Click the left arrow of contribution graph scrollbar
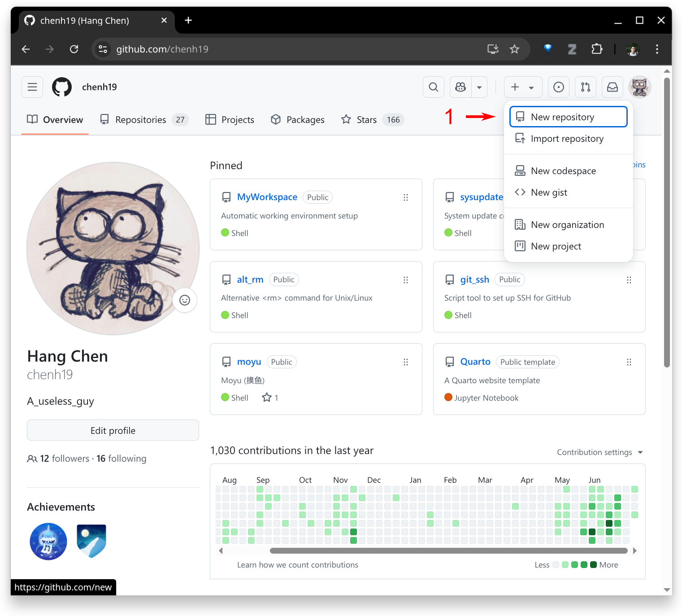The width and height of the screenshot is (682, 616). [221, 550]
